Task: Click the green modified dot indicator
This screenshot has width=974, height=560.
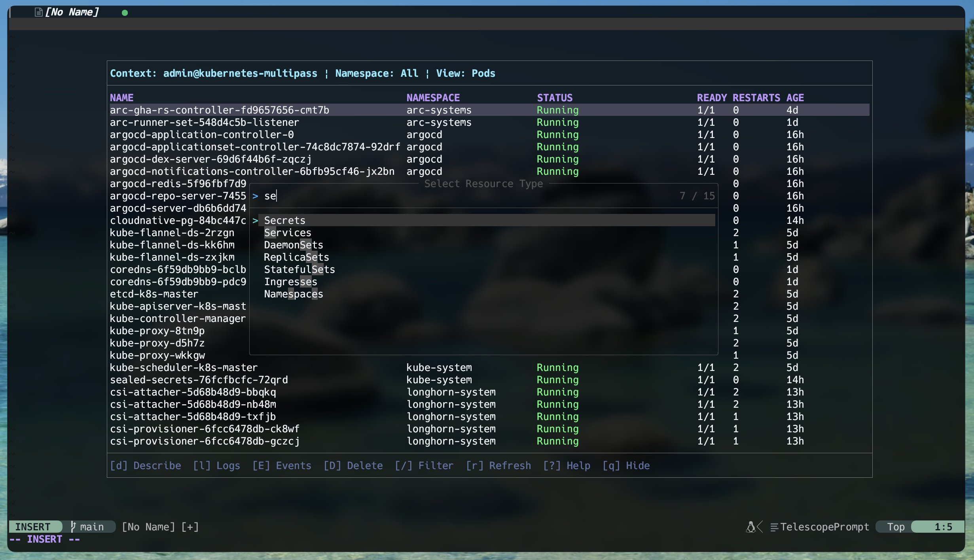Action: point(125,13)
